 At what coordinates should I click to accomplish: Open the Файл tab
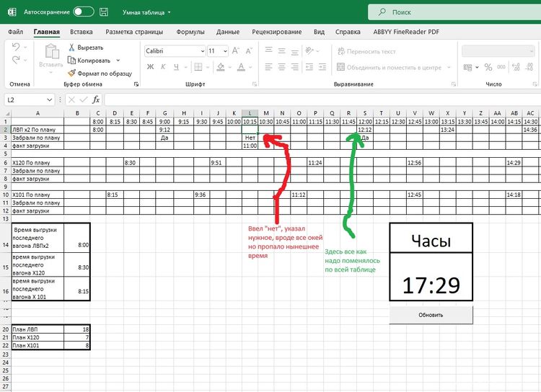16,32
